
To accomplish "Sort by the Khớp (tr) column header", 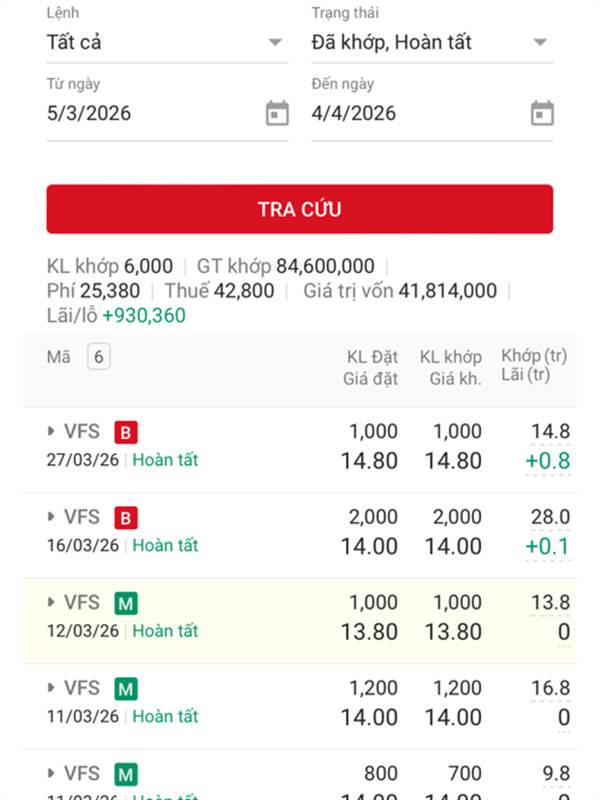I will point(534,356).
